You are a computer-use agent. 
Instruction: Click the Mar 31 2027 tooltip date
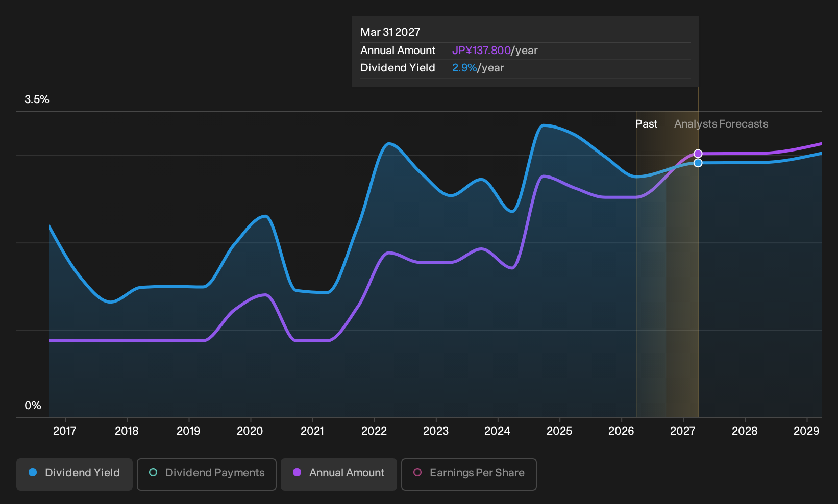(x=390, y=32)
